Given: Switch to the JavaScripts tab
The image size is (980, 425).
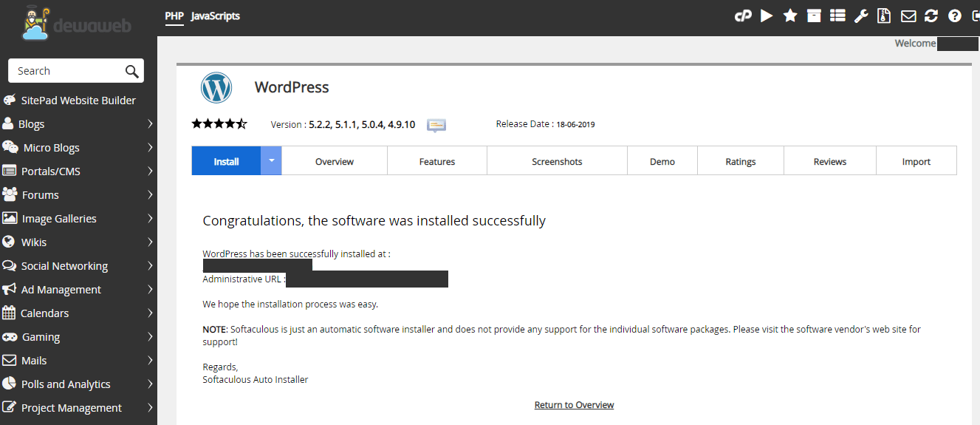Looking at the screenshot, I should pyautogui.click(x=215, y=16).
